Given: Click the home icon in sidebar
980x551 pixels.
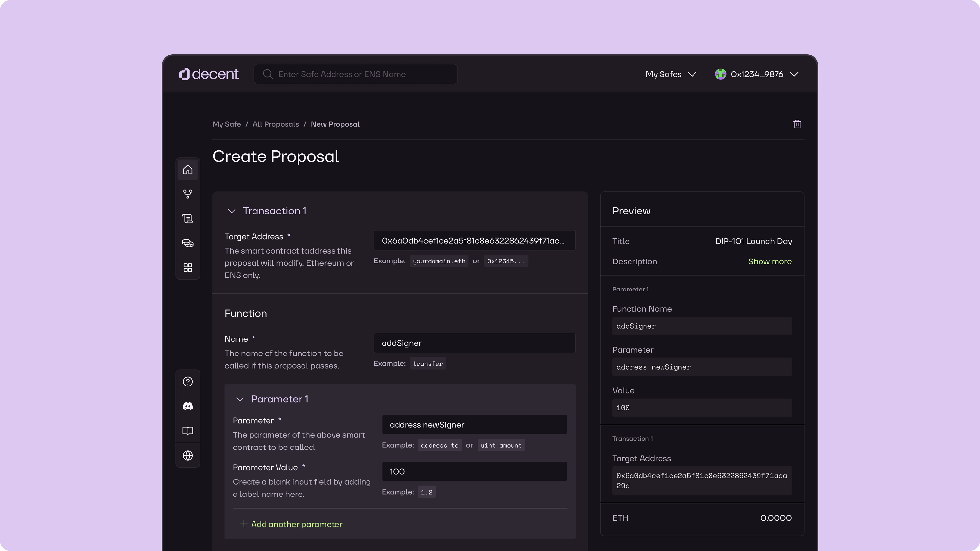Looking at the screenshot, I should (188, 170).
